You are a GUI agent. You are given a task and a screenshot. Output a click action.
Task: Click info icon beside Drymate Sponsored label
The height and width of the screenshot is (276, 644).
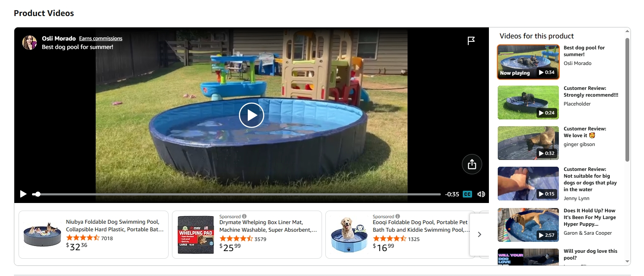pos(244,216)
